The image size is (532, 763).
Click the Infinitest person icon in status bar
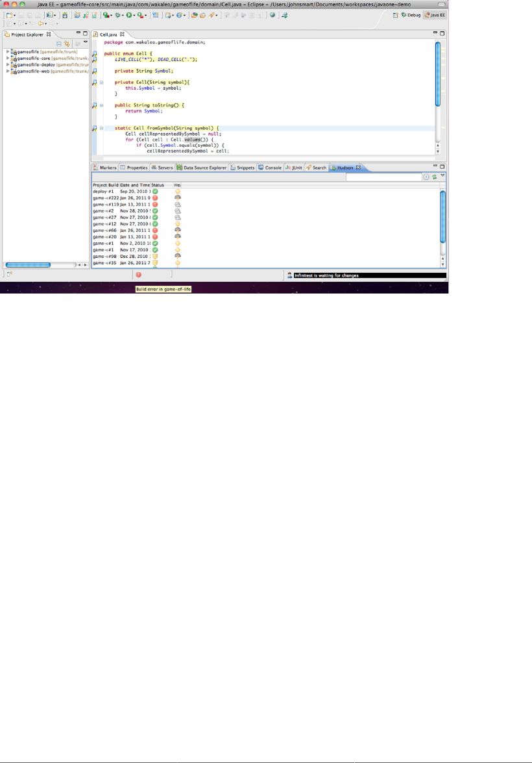pyautogui.click(x=289, y=275)
